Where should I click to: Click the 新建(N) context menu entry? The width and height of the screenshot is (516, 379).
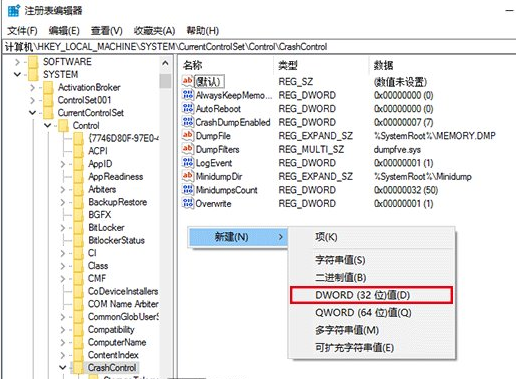coord(238,237)
